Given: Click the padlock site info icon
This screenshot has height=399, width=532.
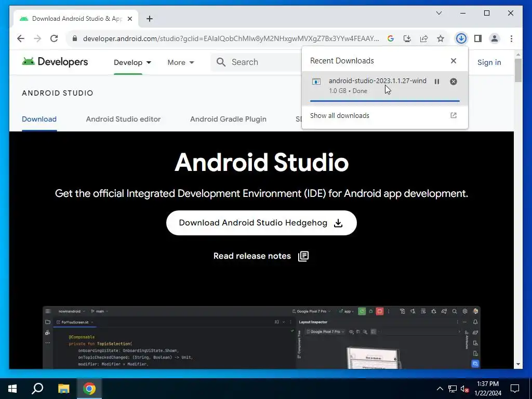Looking at the screenshot, I should tap(75, 38).
